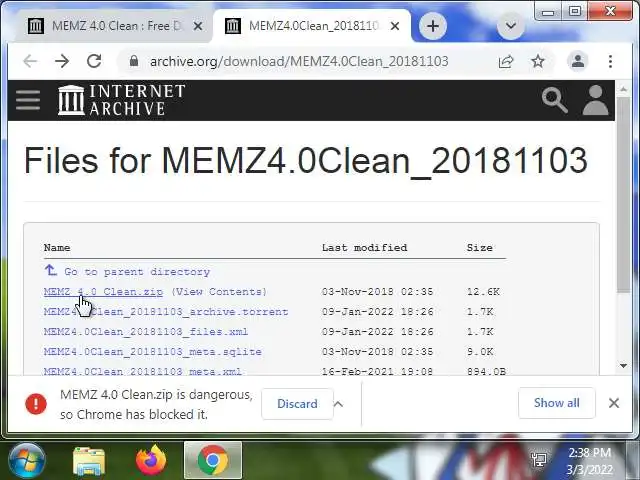Close the MEMZ 4.0 Clean tab
Image resolution: width=640 pixels, height=480 pixels.
click(x=198, y=26)
